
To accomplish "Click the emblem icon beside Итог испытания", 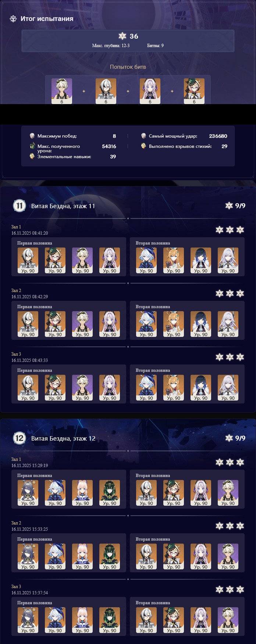I will pos(13,19).
